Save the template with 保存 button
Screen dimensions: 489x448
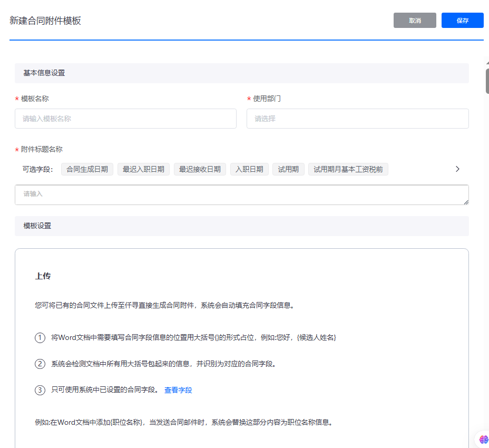pos(462,20)
